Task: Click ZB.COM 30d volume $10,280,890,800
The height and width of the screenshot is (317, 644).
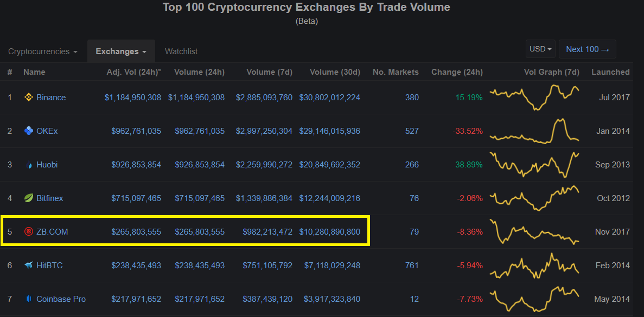Action: coord(330,232)
